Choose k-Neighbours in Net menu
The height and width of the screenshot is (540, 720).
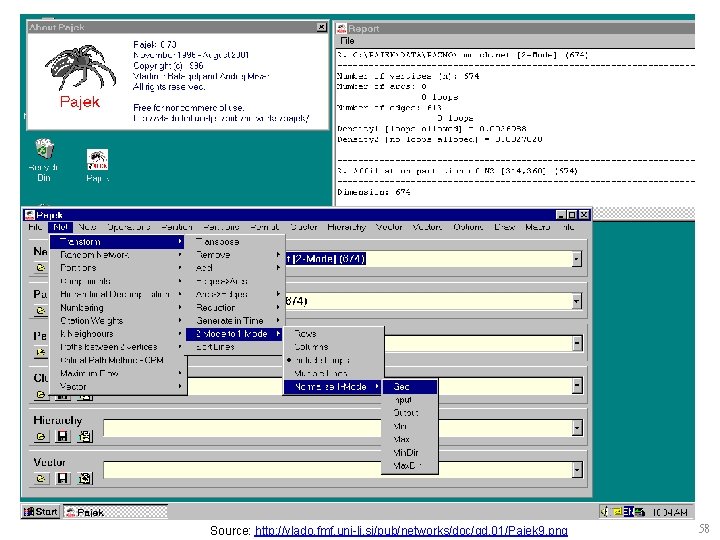[118, 334]
